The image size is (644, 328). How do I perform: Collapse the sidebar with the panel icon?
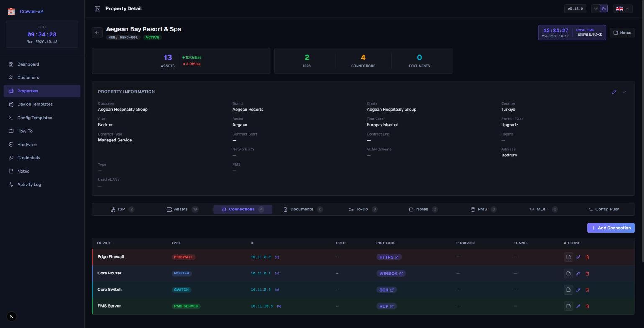tap(97, 8)
